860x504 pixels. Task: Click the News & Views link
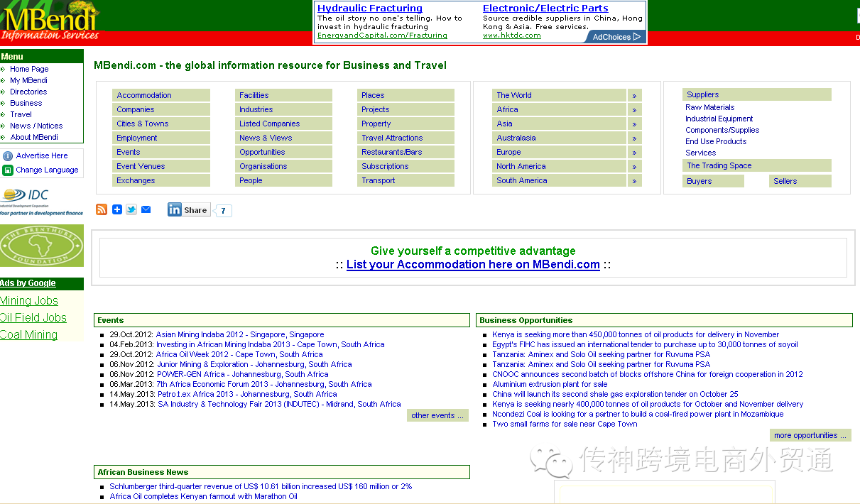(266, 138)
